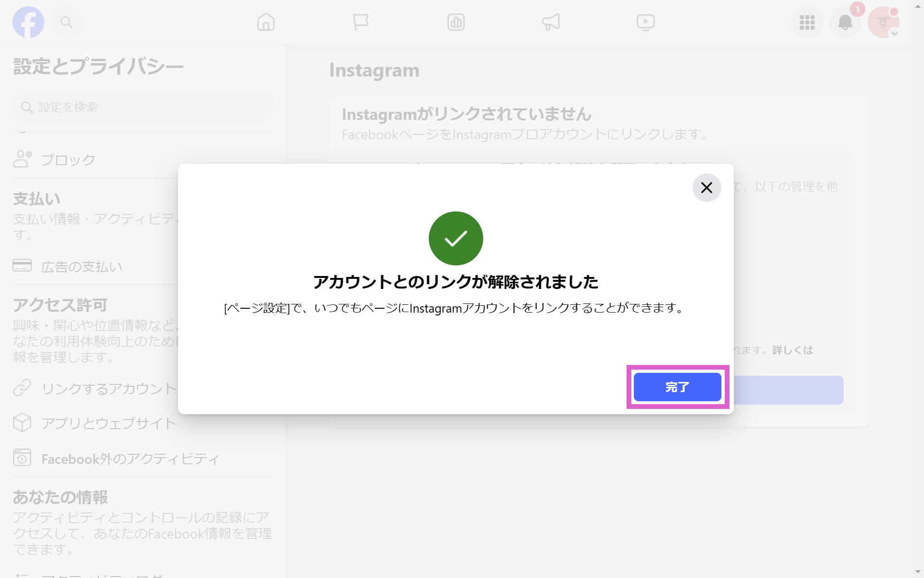Click the 設定を検索 search field
Viewport: 924px width, 578px height.
click(142, 107)
